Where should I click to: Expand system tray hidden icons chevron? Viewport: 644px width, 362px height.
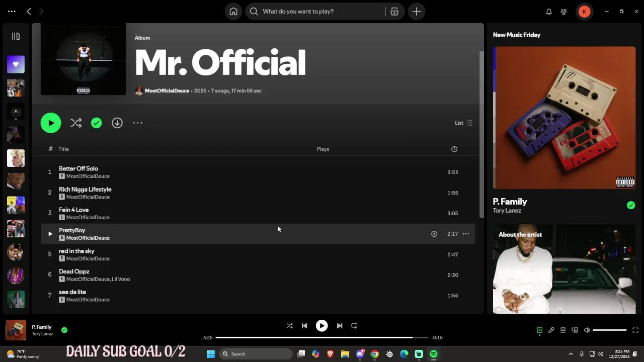click(571, 354)
